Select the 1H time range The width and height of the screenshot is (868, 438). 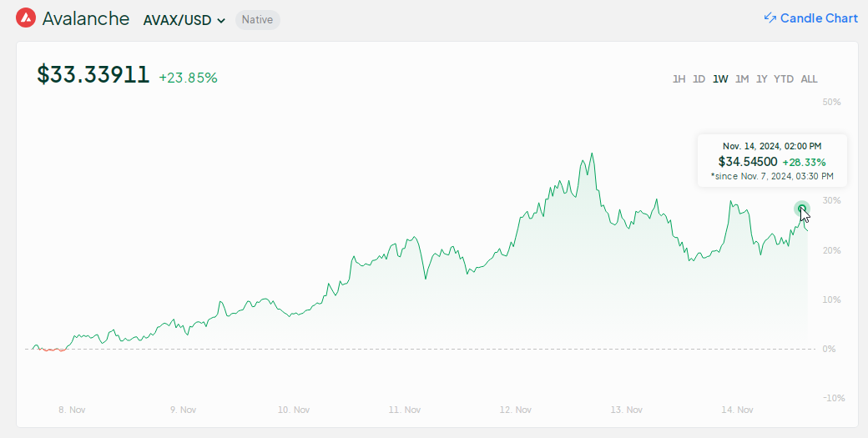tap(679, 79)
